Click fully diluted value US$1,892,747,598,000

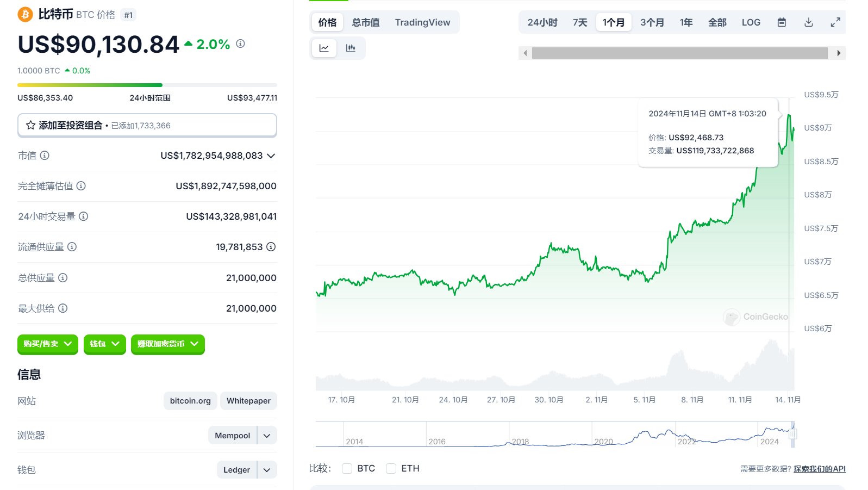click(226, 186)
